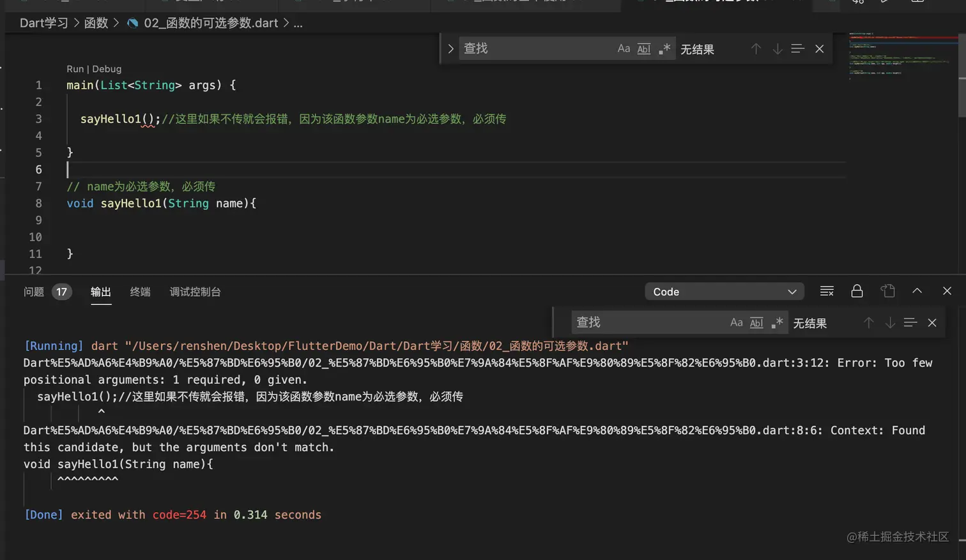Toggle Match Whole Word in output find widget
Viewport: 966px width, 560px height.
pyautogui.click(x=756, y=322)
